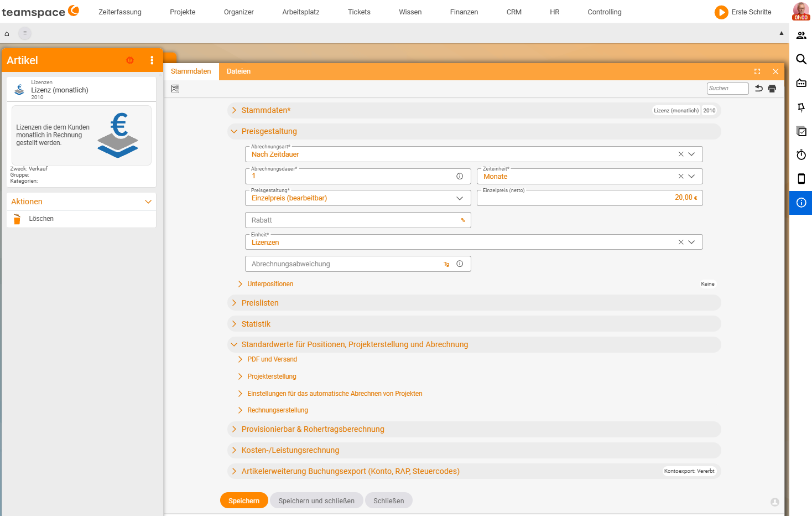812x516 pixels.
Task: Click the Rabatt input field
Action: [x=358, y=220]
